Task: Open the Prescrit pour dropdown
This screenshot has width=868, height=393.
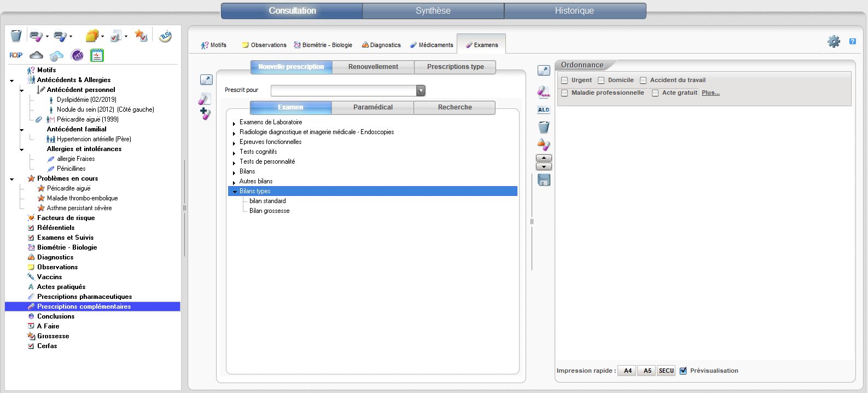Action: 421,91
